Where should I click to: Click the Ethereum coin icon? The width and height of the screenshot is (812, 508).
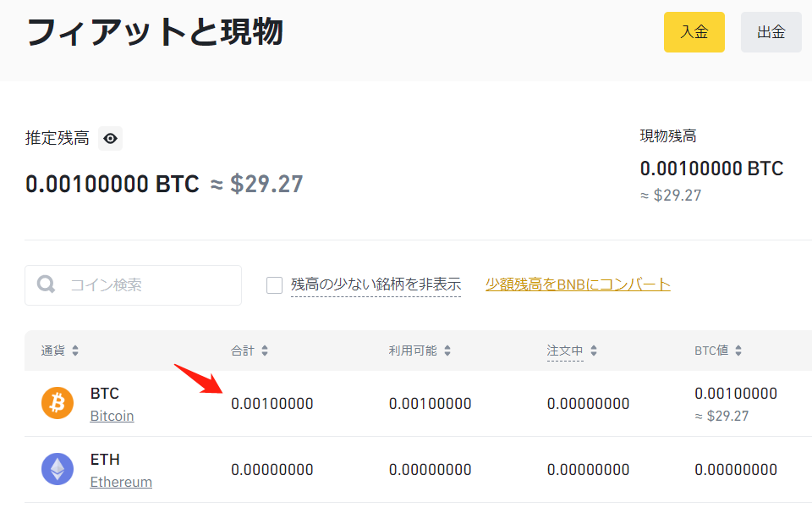(x=58, y=469)
